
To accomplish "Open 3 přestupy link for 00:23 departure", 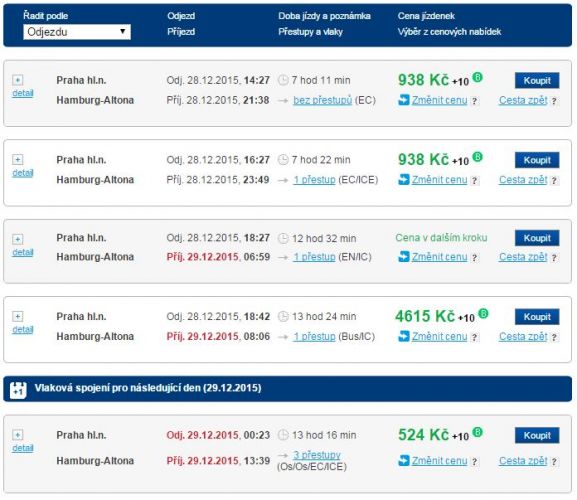I will (x=317, y=455).
